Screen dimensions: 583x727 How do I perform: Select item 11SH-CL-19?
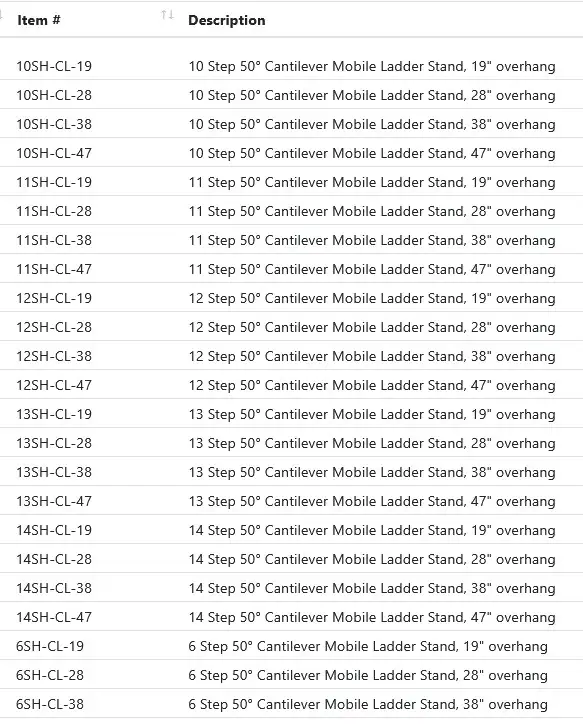point(54,182)
